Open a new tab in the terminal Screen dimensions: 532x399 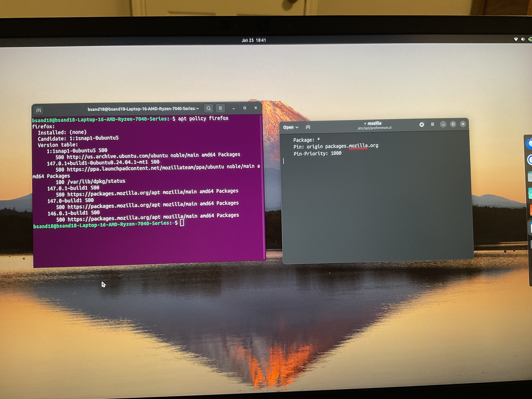pyautogui.click(x=39, y=110)
